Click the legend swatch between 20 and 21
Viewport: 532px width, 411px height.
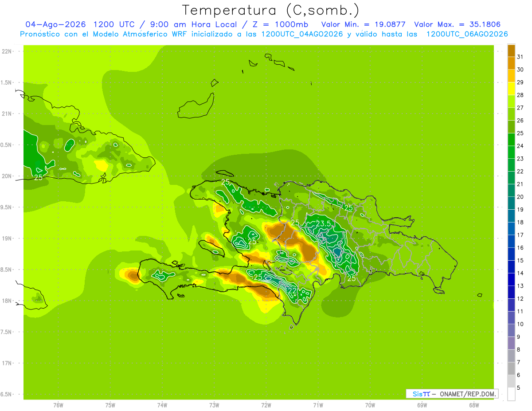(511, 191)
